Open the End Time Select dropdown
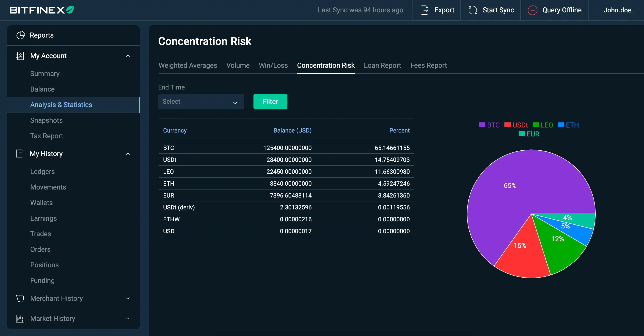 pyautogui.click(x=201, y=102)
